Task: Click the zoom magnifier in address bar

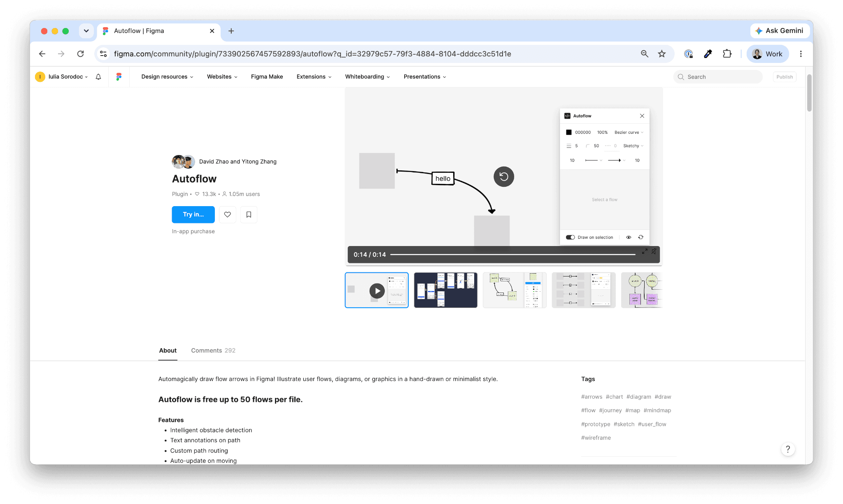Action: click(x=645, y=54)
